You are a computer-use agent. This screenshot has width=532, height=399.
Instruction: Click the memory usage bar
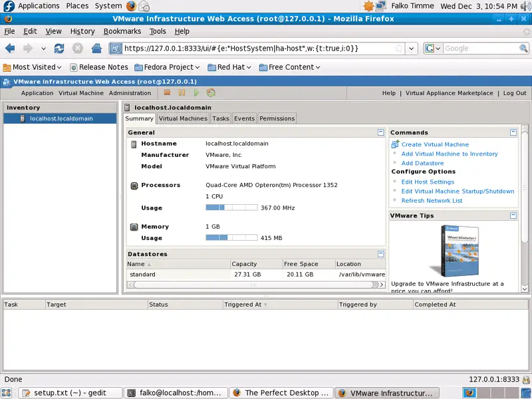pos(231,237)
